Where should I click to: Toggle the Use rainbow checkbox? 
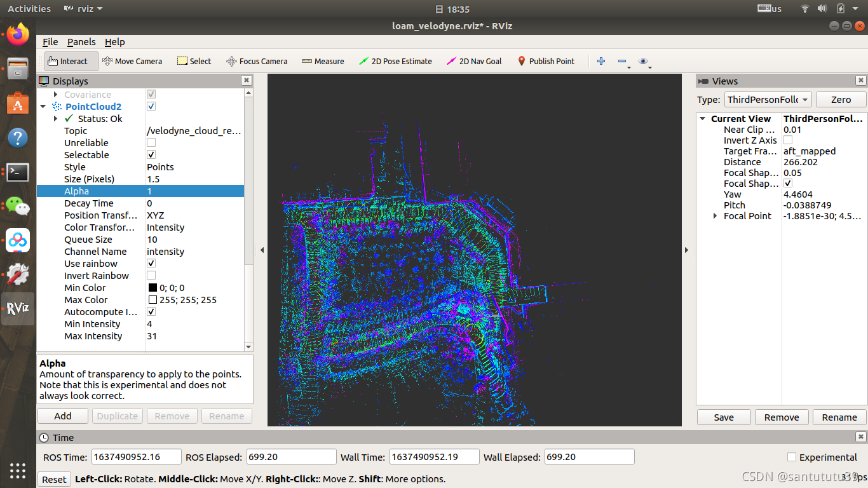[151, 263]
